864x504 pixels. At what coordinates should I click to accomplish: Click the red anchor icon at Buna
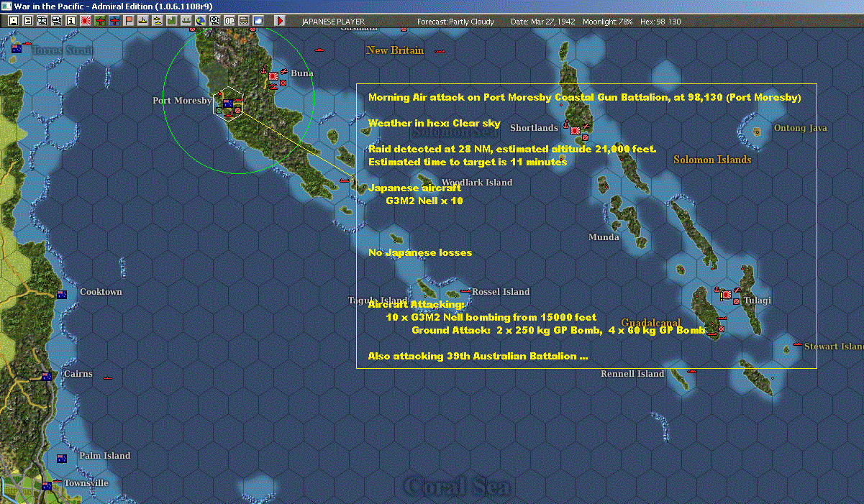tap(263, 70)
